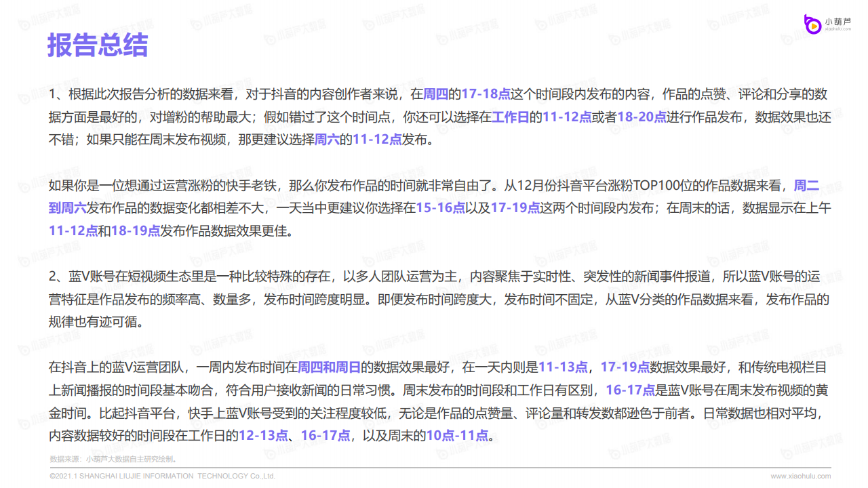Click "16-17点" before "是蓝V账号"
868x488 pixels.
631,390
